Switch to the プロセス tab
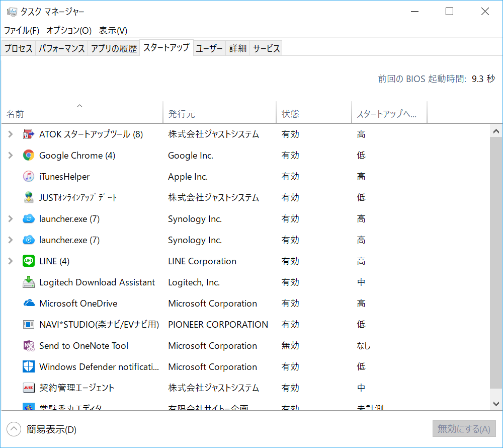The image size is (503, 448). pyautogui.click(x=19, y=48)
